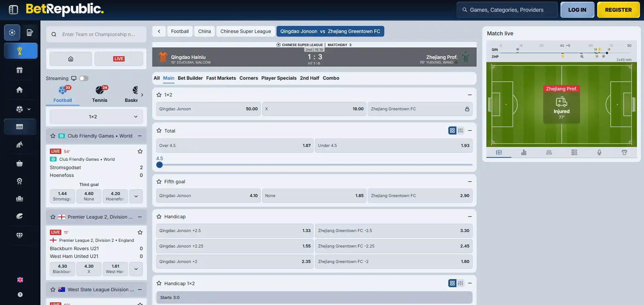The height and width of the screenshot is (305, 644).
Task: Show pitch view in Match live widget
Action: click(499, 152)
